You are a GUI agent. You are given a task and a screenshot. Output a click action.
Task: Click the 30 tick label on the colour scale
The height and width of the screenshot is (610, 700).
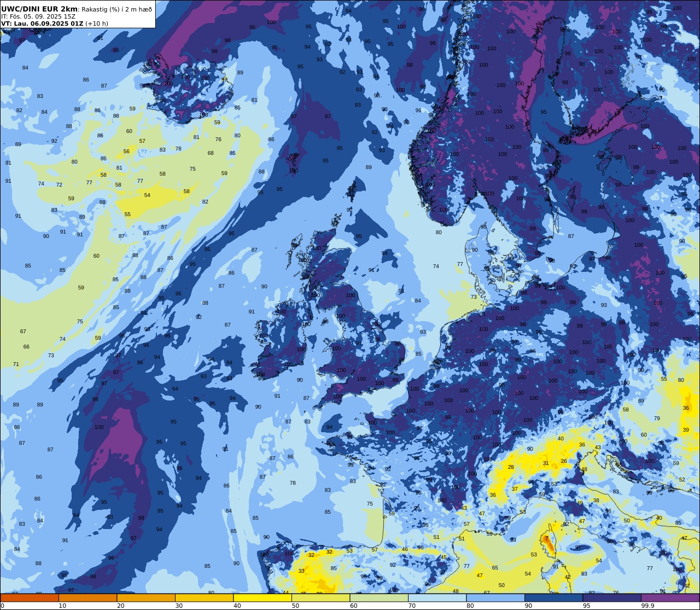click(179, 606)
